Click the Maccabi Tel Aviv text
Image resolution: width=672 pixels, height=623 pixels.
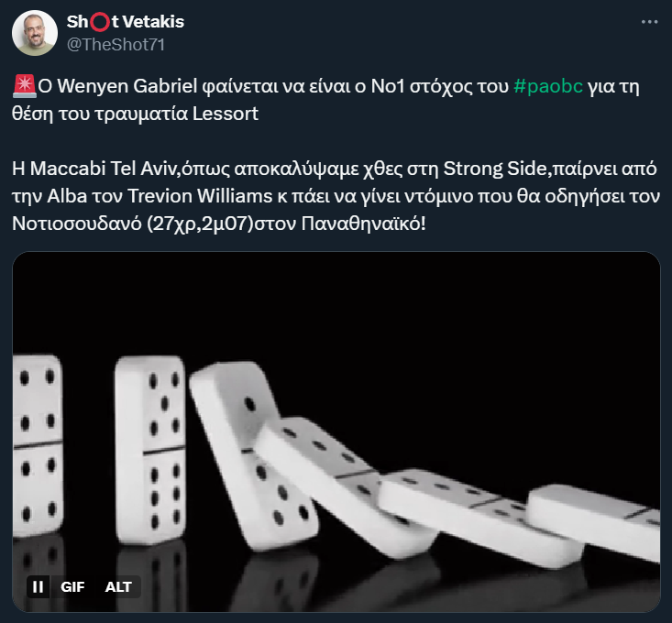pyautogui.click(x=94, y=169)
